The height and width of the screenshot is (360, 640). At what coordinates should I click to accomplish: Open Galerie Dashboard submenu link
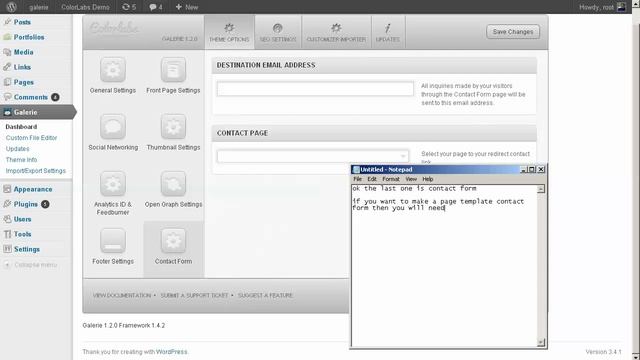pyautogui.click(x=21, y=127)
